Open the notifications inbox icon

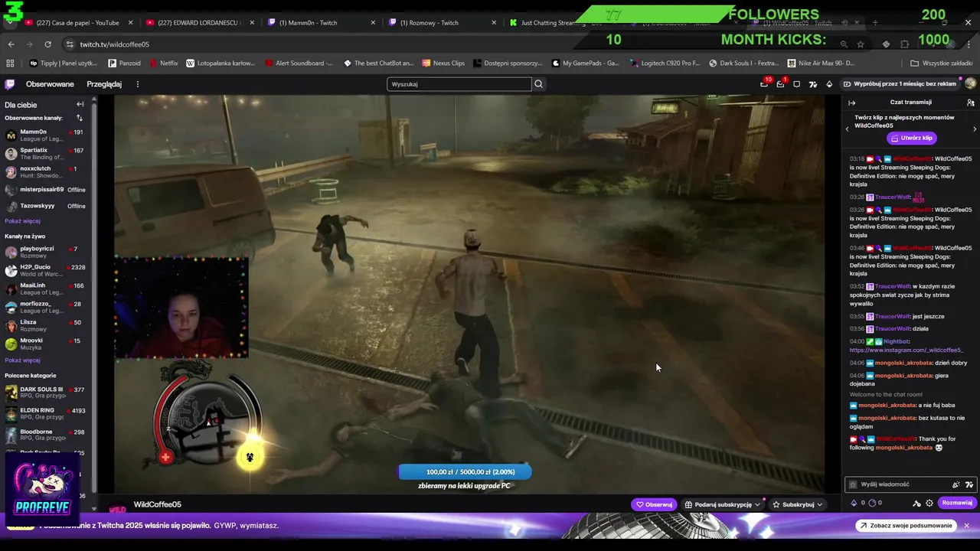[780, 84]
